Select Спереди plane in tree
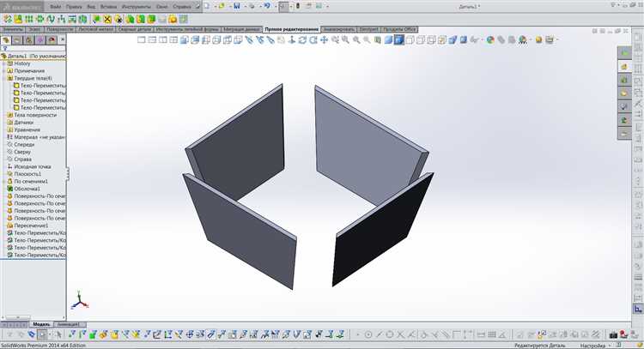Screen dimensions: 644x349 tap(24, 144)
